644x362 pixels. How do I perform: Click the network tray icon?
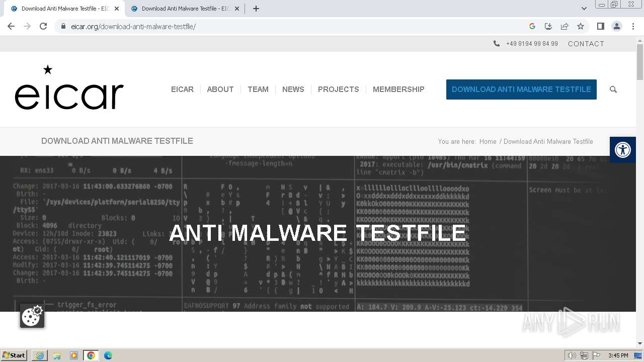coord(584,355)
